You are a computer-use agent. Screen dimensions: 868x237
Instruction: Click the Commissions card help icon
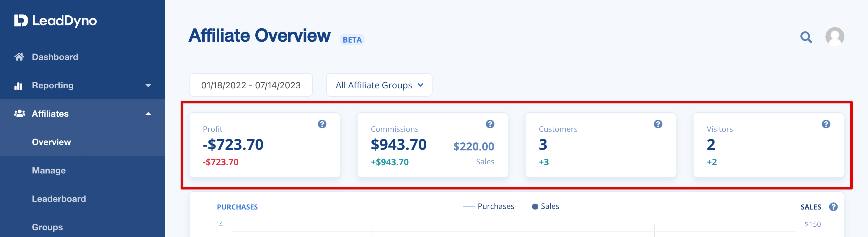(490, 124)
